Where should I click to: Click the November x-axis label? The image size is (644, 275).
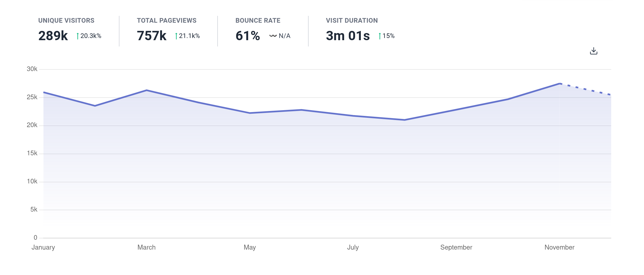click(x=560, y=247)
